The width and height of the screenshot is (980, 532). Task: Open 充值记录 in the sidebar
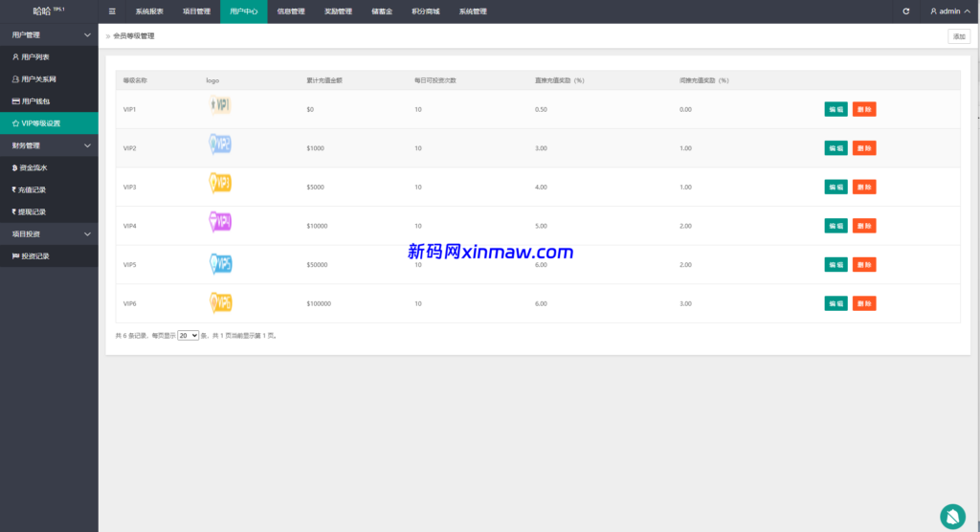click(49, 189)
